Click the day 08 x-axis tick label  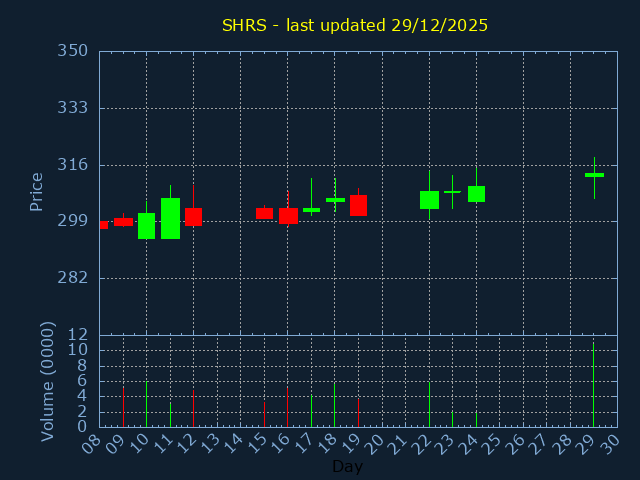(x=94, y=443)
